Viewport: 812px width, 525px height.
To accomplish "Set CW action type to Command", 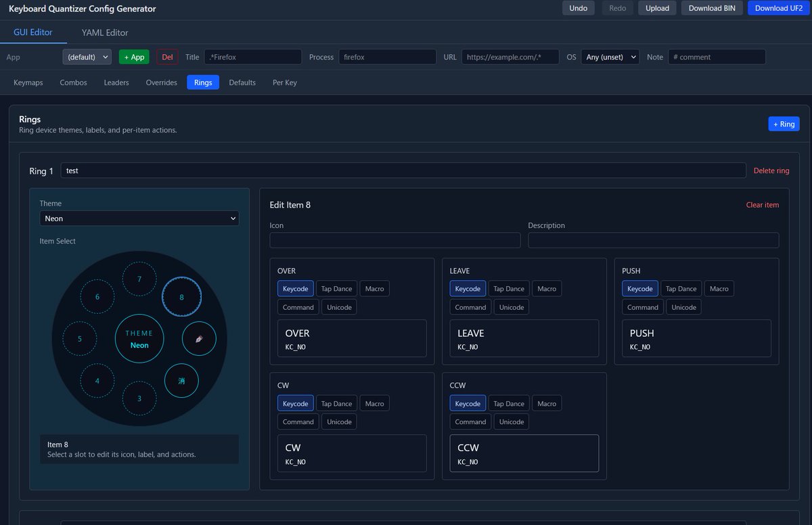I will click(x=298, y=421).
